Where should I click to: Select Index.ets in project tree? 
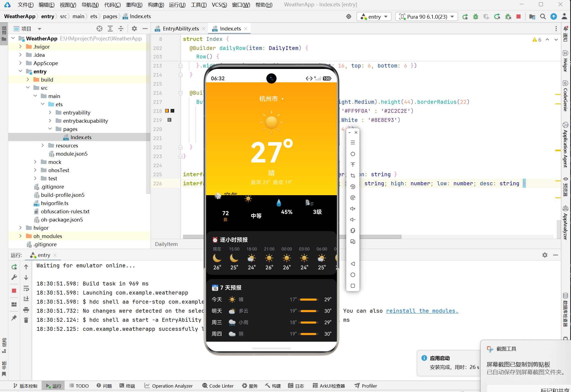(x=81, y=137)
